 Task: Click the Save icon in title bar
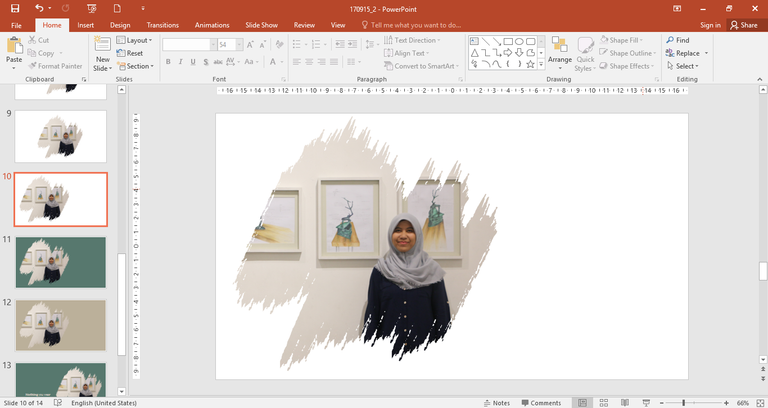tap(15, 8)
